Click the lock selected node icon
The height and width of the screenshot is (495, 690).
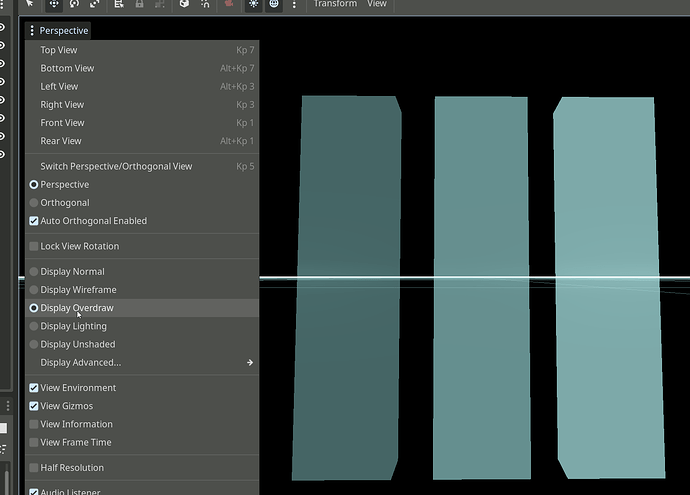tap(139, 4)
